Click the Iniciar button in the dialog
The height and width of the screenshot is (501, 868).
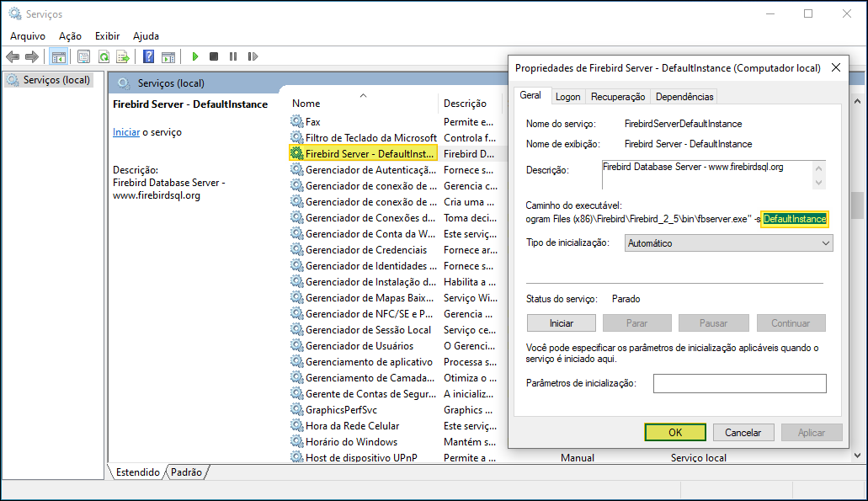coord(562,323)
